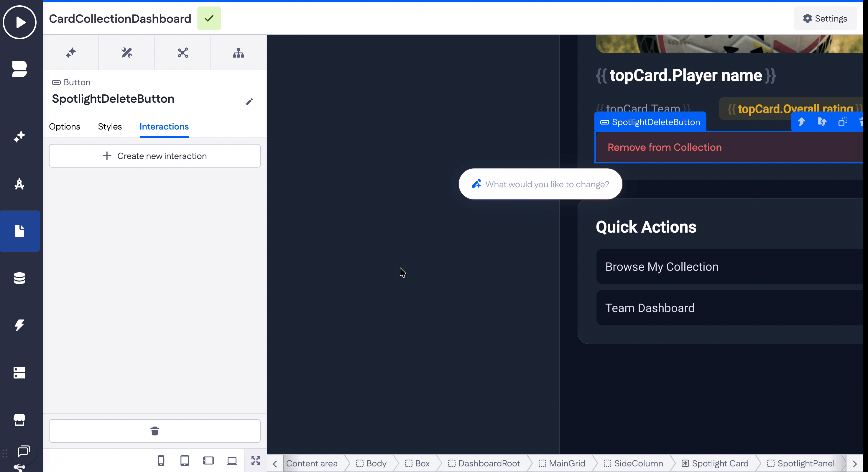Click the Remove from Collection button
The image size is (868, 472).
729,147
